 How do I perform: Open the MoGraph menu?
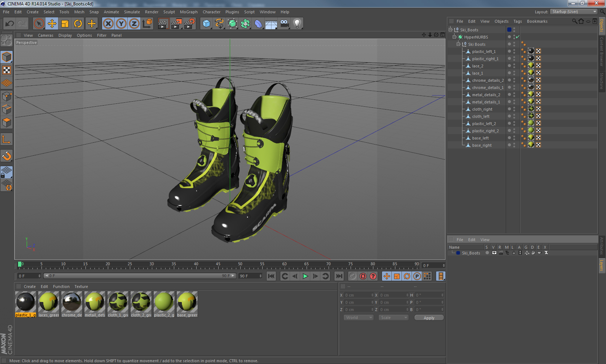(189, 12)
